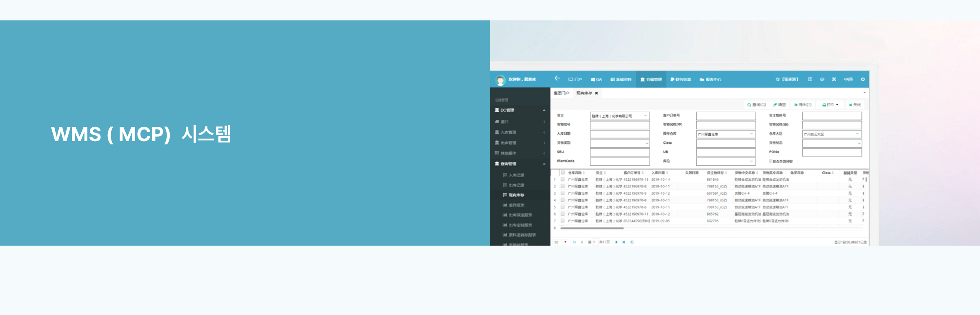Go to next page with pager arrow
This screenshot has height=315, width=980.
[616, 242]
